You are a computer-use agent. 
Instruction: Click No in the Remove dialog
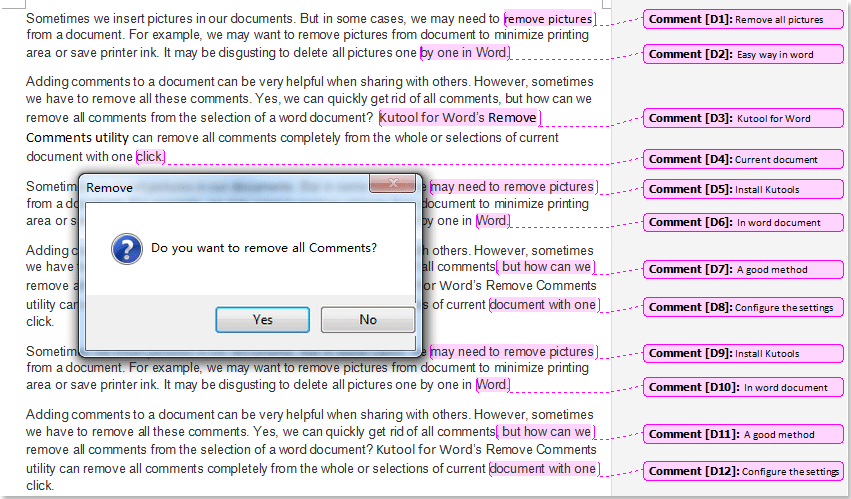tap(367, 320)
